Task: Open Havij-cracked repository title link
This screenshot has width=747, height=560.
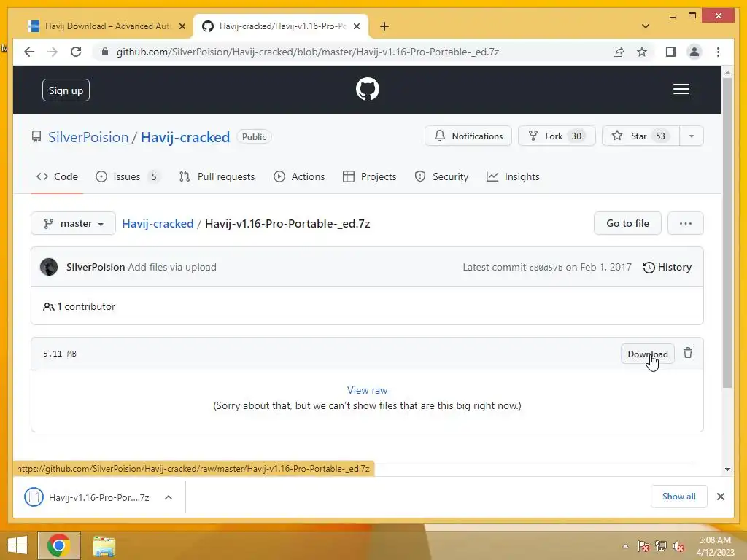Action: tap(185, 137)
